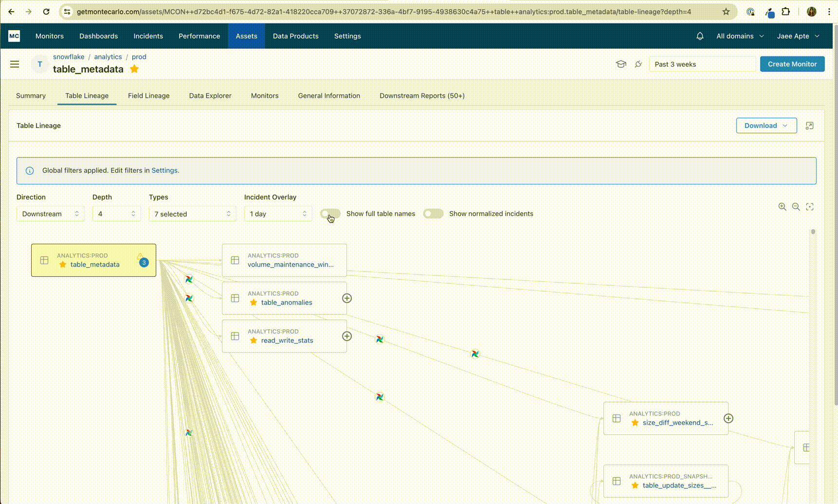Switch to the asset Monitors tab
This screenshot has width=838, height=504.
coord(265,96)
